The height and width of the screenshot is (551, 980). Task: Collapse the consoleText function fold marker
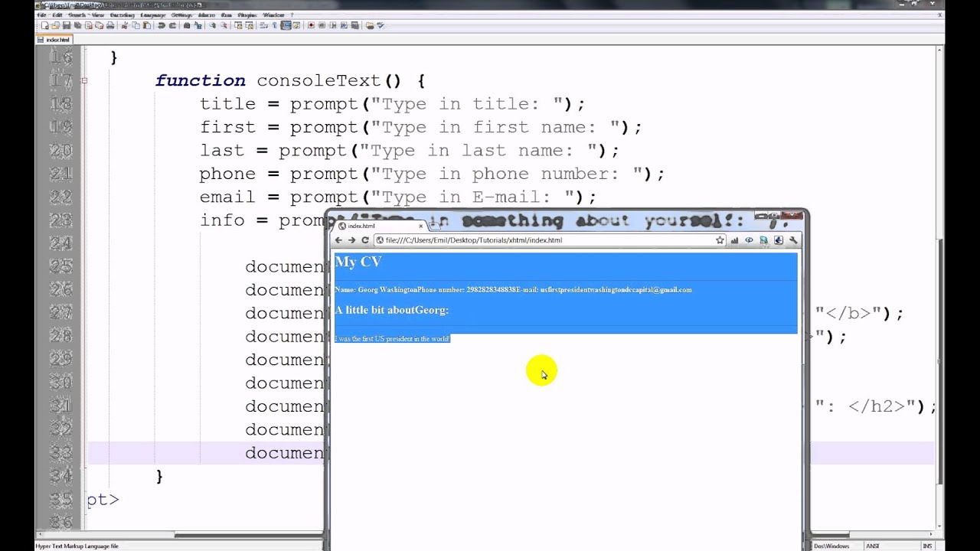click(84, 80)
